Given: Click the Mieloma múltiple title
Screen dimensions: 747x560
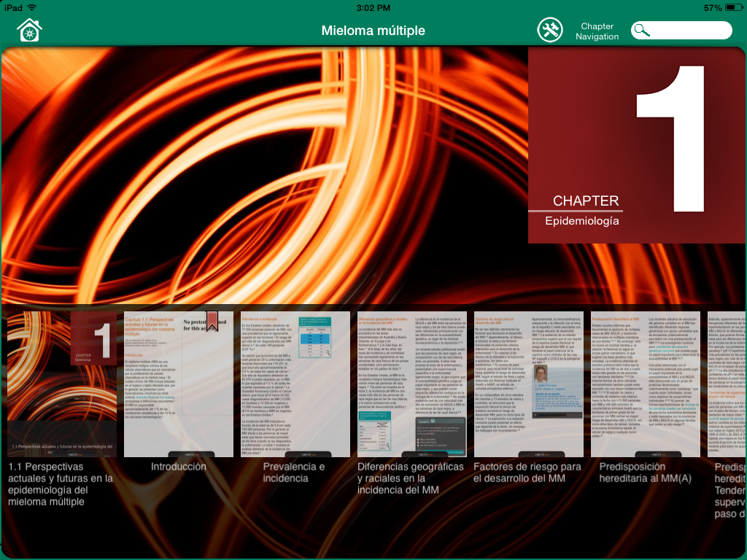Looking at the screenshot, I should 373,31.
